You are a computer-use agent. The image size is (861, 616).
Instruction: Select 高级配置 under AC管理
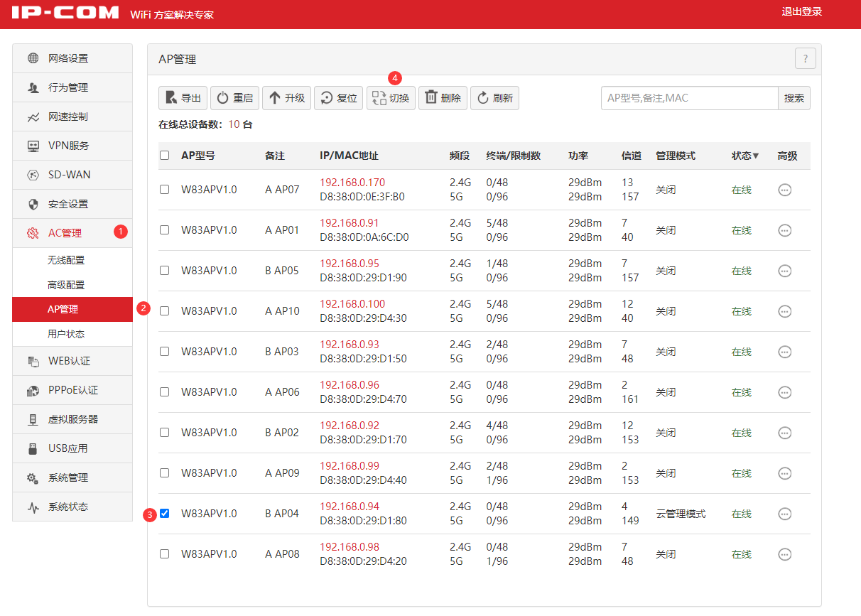(x=72, y=285)
